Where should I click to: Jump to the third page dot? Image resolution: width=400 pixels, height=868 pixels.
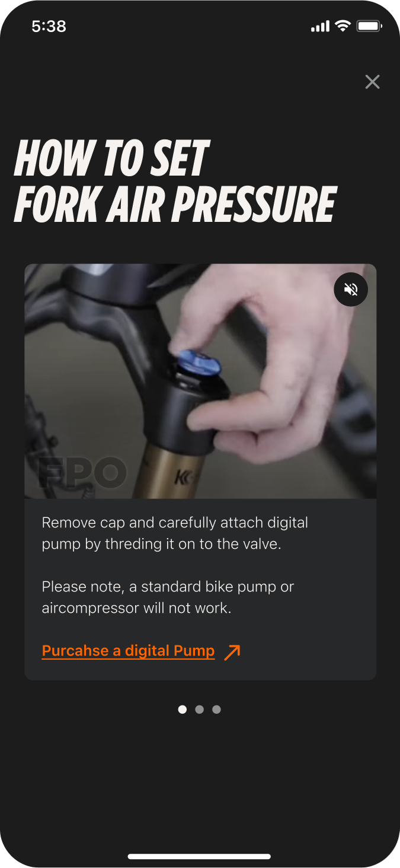217,710
